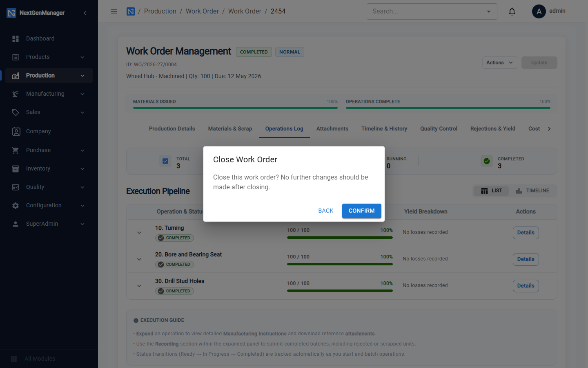This screenshot has height=368, width=588.
Task: Expand the 30. Drill Stud Holes row
Action: [x=139, y=286]
